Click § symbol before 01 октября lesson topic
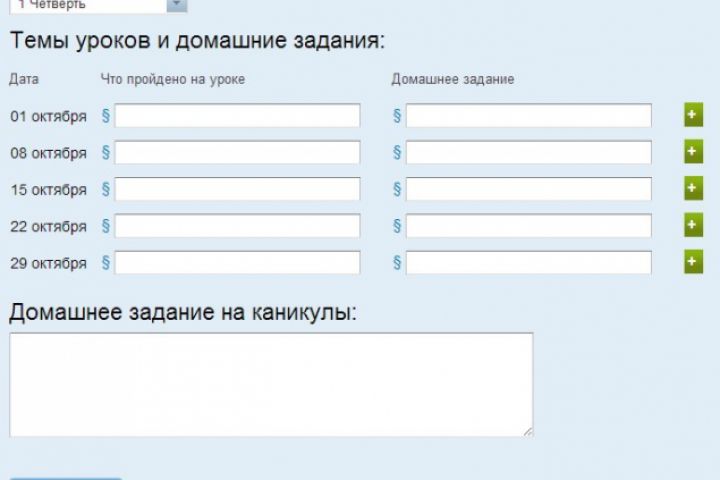 coord(106,116)
